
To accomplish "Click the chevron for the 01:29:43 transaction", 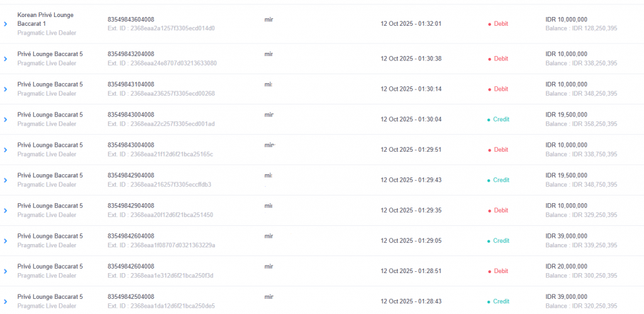I will [6, 181].
